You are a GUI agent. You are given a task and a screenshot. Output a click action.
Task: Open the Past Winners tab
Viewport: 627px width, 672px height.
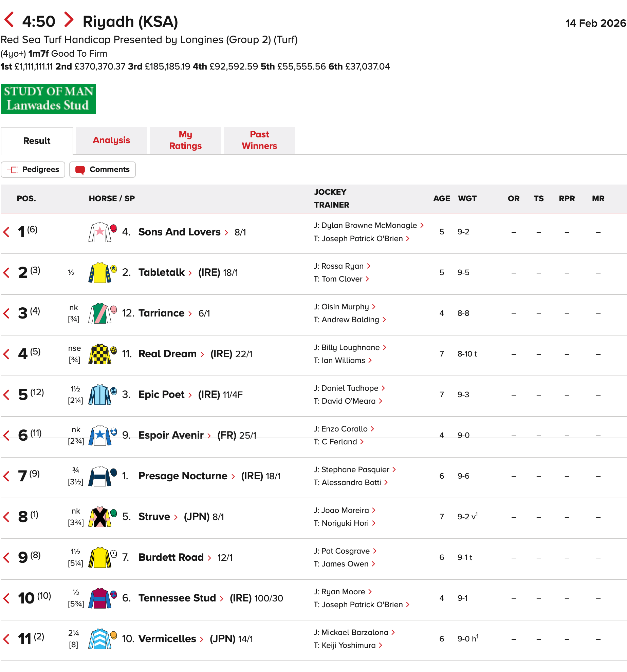pyautogui.click(x=259, y=140)
